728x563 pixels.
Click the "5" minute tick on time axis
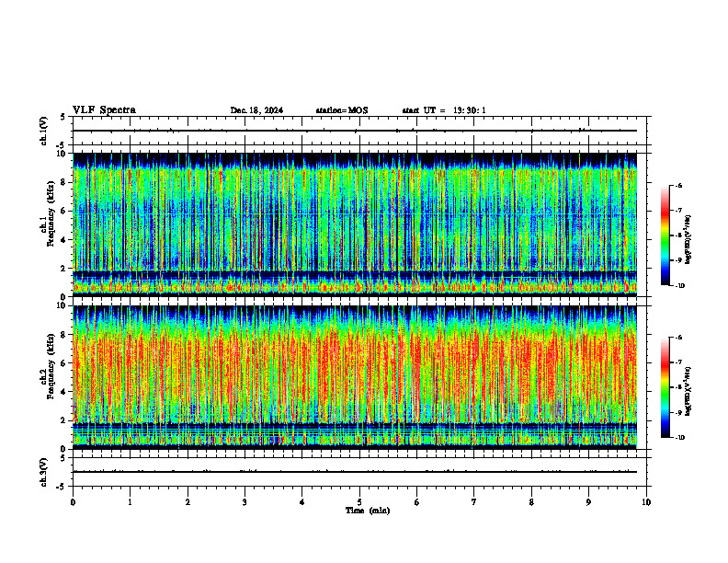click(x=359, y=502)
